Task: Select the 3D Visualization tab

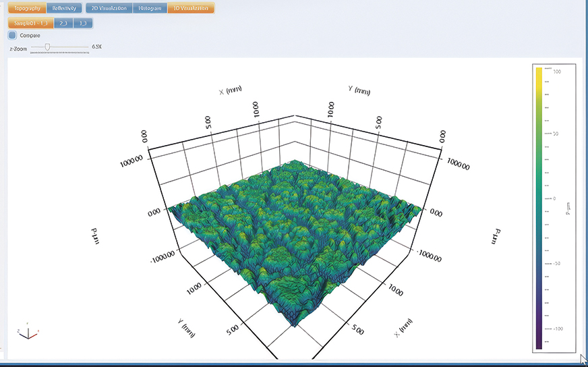Action: click(x=191, y=8)
